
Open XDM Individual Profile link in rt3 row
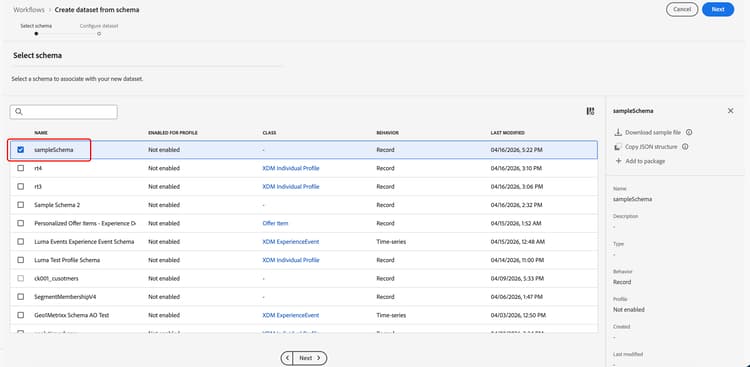pyautogui.click(x=291, y=187)
